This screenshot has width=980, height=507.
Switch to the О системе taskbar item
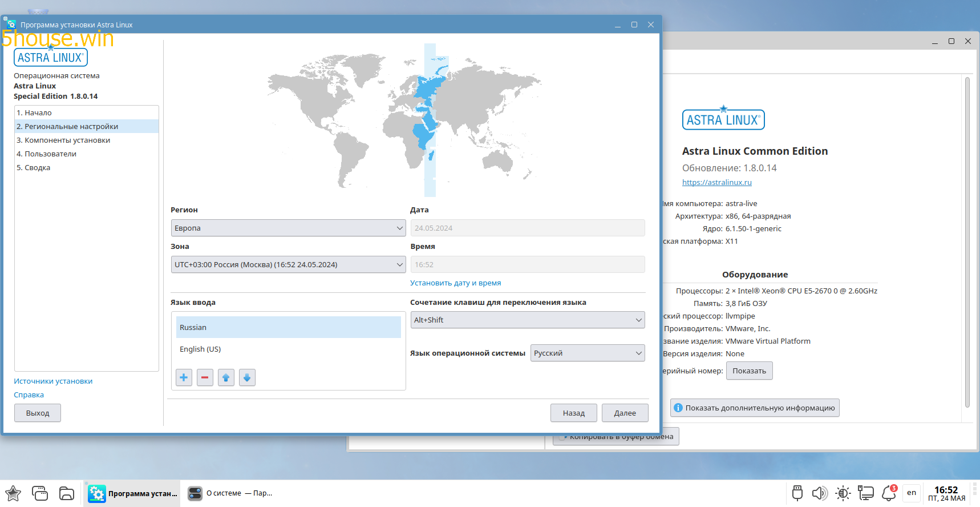point(230,493)
